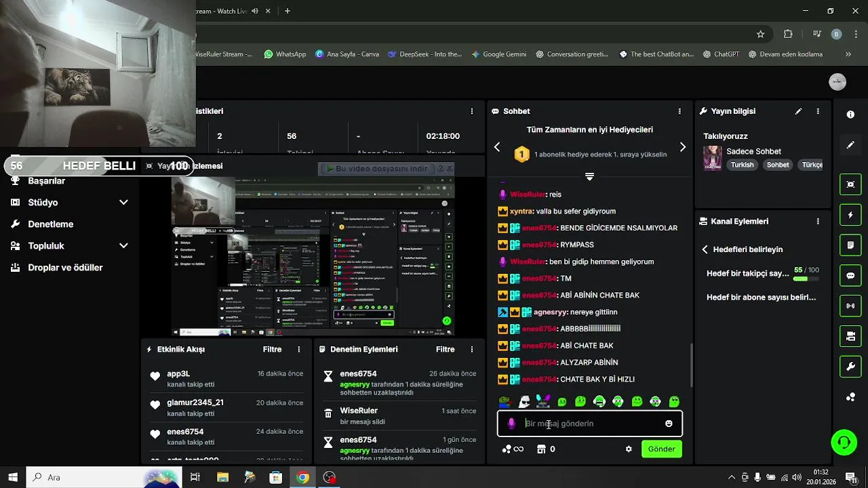Viewport: 868px width, 488px height.
Task: Toggle the wrench stream info icon in sidebar
Action: tap(850, 367)
